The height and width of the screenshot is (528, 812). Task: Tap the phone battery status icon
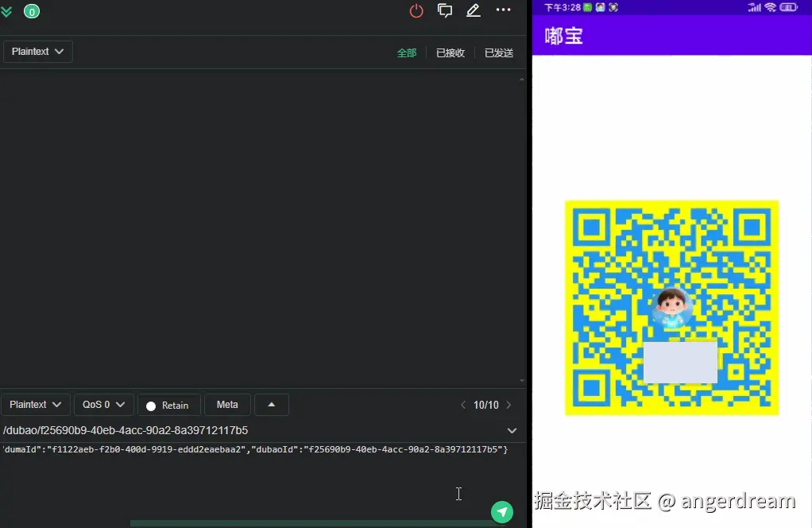[x=789, y=7]
